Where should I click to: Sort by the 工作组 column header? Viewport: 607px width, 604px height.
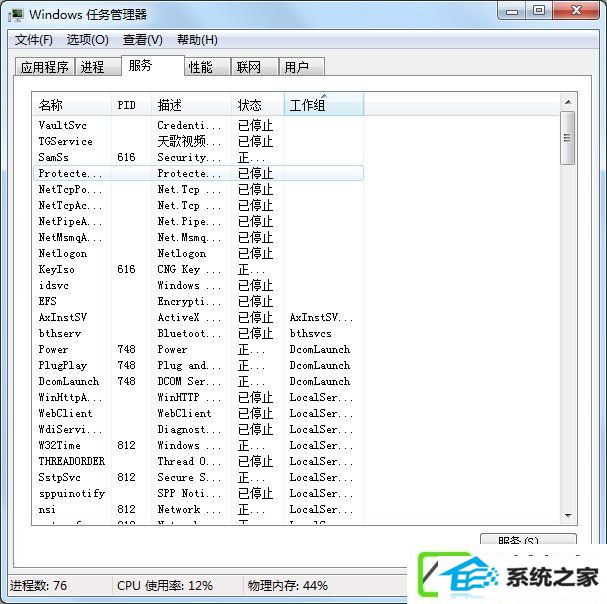click(x=324, y=105)
